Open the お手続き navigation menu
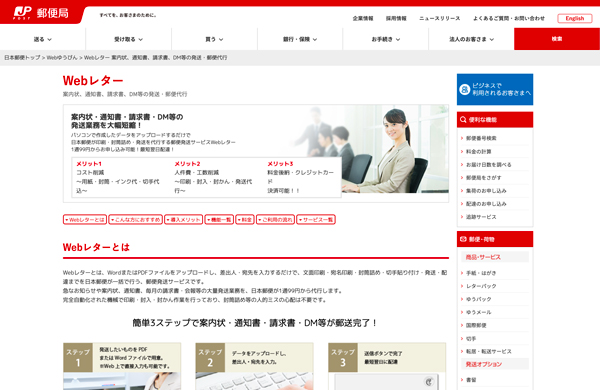The height and width of the screenshot is (390, 600). pyautogui.click(x=386, y=39)
